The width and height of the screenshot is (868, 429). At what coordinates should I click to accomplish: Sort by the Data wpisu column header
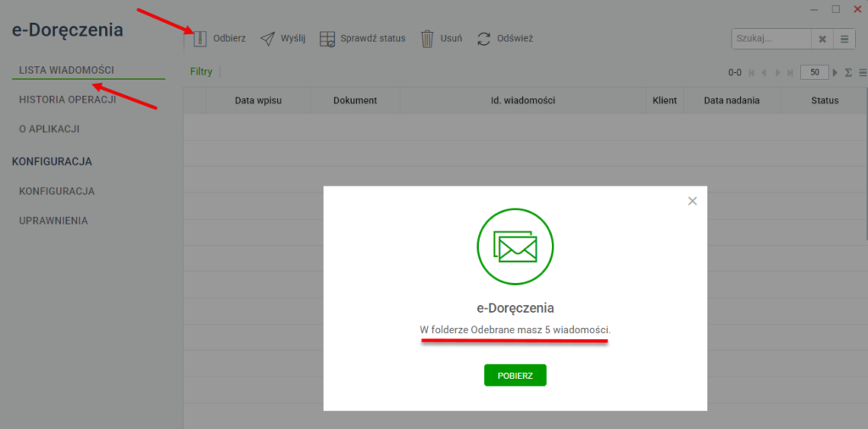(x=259, y=101)
